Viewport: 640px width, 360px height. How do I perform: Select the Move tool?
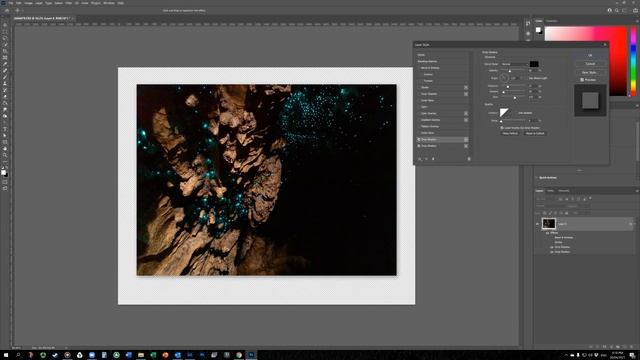pos(5,25)
